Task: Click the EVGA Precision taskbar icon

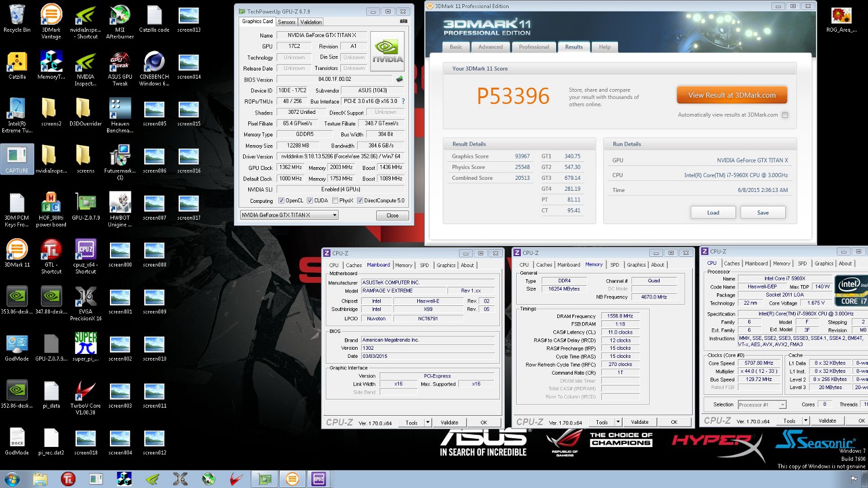Action: (x=180, y=479)
